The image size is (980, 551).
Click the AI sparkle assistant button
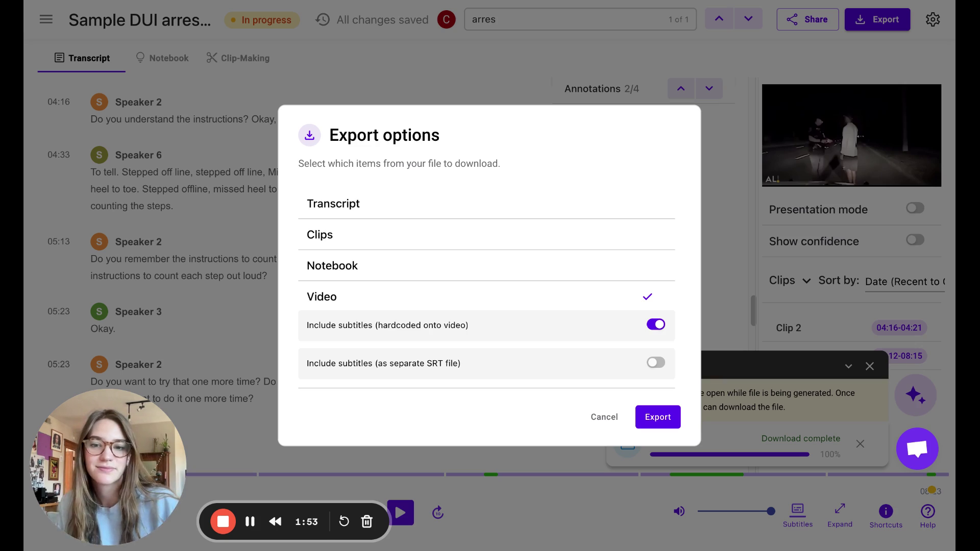click(915, 395)
